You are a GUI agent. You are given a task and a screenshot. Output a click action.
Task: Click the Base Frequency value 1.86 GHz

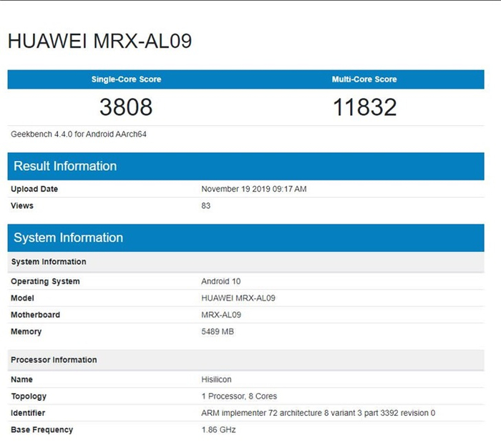tap(218, 429)
